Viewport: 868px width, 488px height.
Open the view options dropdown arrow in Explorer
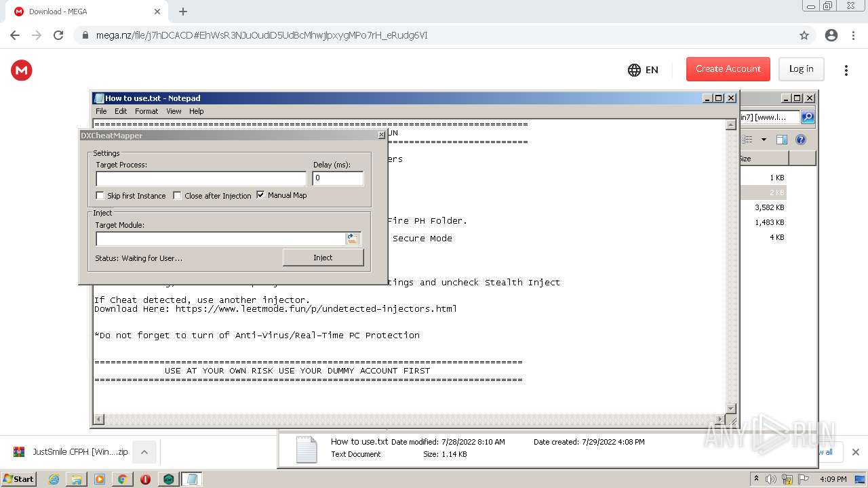coord(764,140)
